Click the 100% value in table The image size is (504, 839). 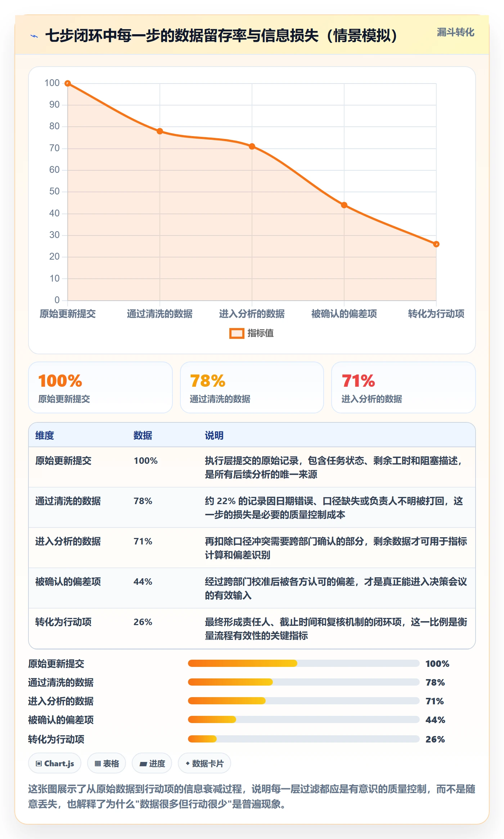pos(146,461)
